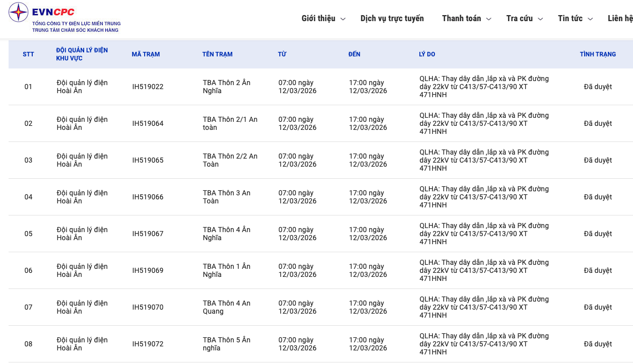Open the Tin tức menu
This screenshot has height=364, width=633.
570,19
